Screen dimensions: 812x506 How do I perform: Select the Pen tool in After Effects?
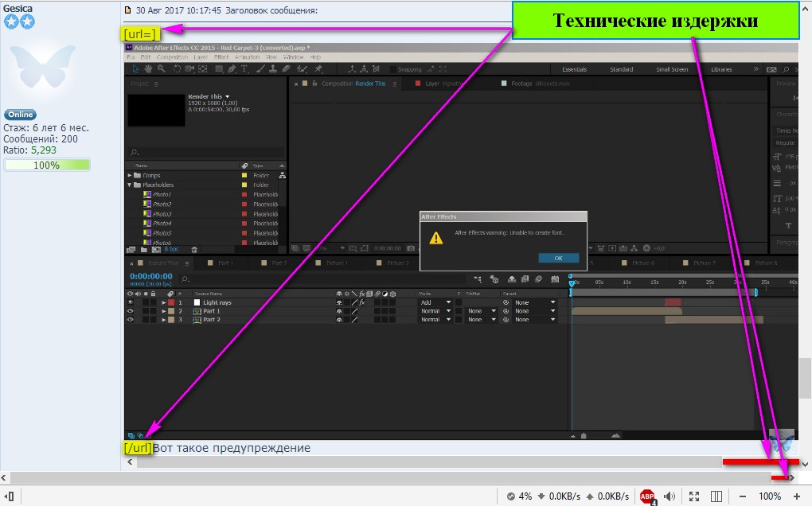[x=232, y=68]
